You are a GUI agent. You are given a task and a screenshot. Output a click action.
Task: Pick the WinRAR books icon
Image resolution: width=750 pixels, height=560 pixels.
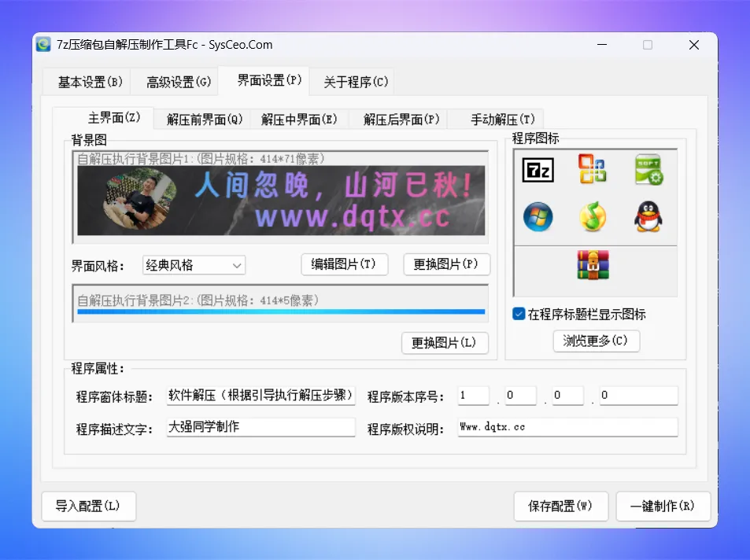pyautogui.click(x=593, y=265)
